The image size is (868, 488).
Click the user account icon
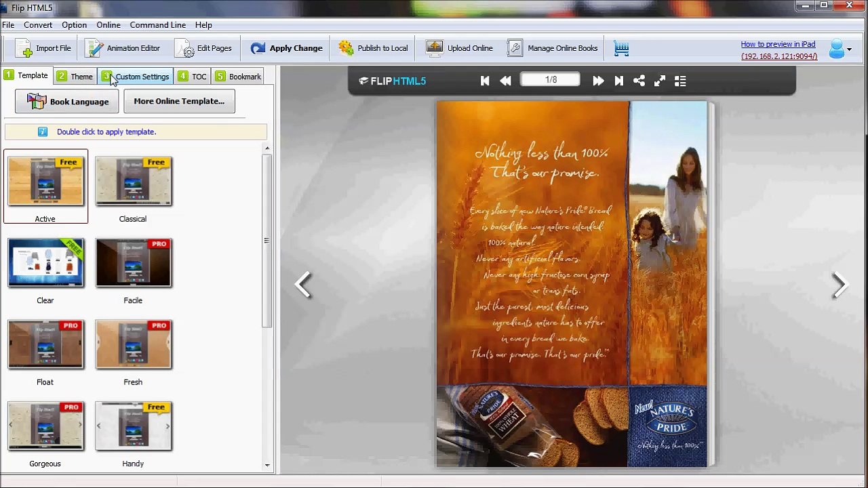pos(837,49)
